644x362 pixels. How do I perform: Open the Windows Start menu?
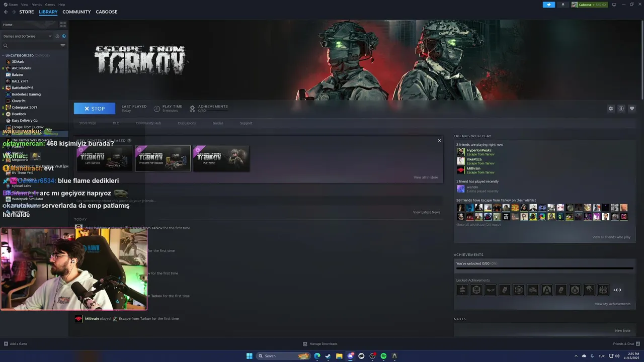(250, 356)
